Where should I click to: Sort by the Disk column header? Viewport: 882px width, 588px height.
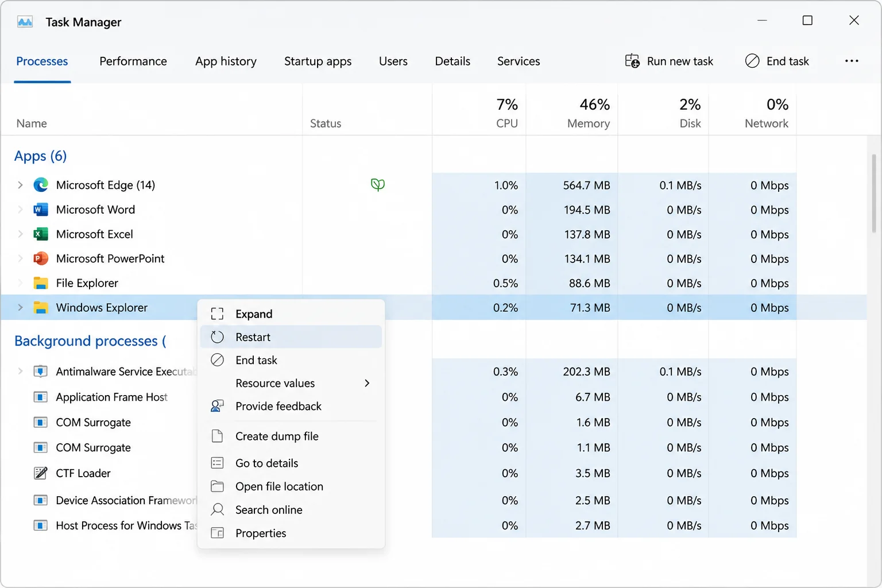(x=663, y=110)
